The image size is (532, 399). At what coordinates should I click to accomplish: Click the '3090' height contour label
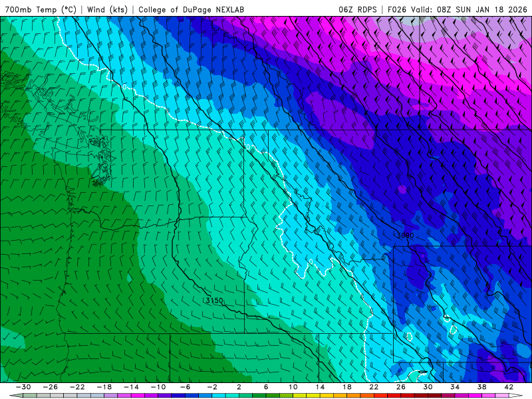[406, 235]
